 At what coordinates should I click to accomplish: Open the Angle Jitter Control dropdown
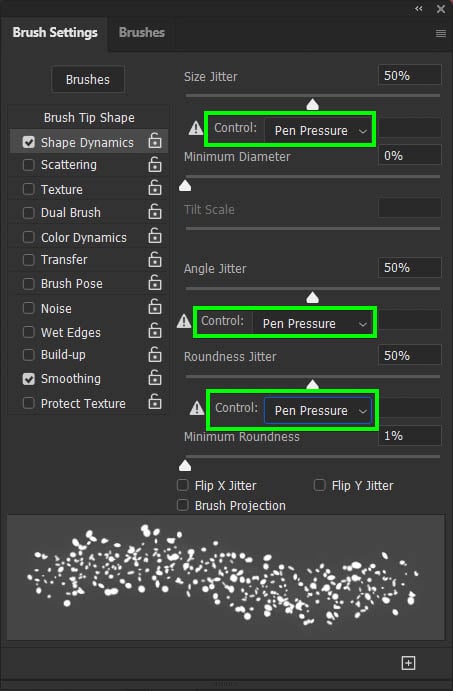tap(312, 323)
